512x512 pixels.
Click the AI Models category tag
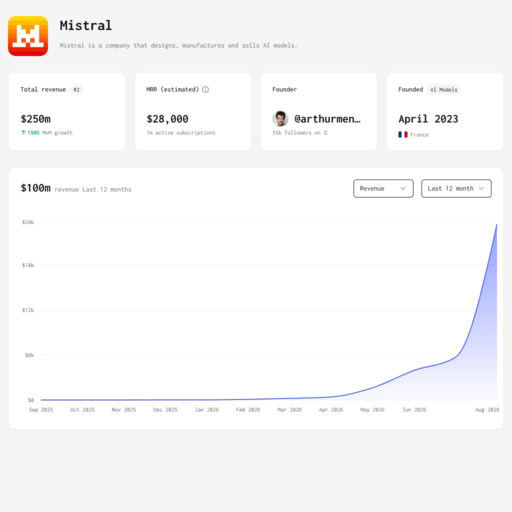coord(444,89)
